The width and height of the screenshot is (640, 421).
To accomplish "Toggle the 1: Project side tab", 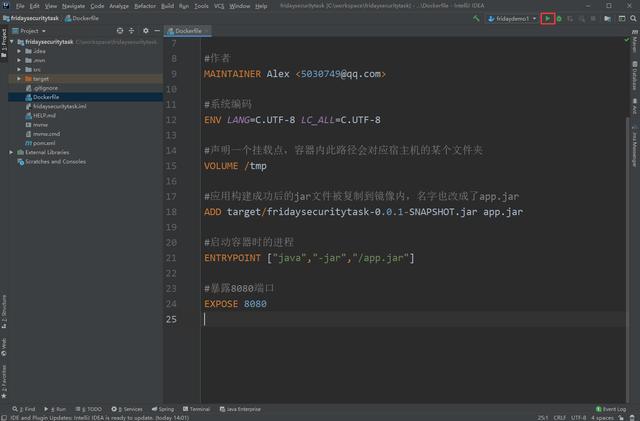I will tap(4, 43).
